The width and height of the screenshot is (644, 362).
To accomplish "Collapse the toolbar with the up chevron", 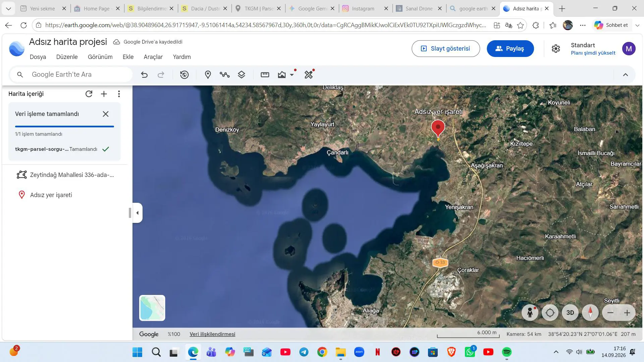I will [626, 75].
